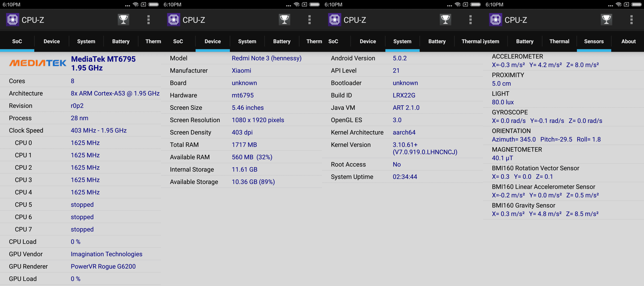Tap the Clock Speed value 403 MHz - 1.95 GHz
Viewport: 644px width, 286px height.
coord(99,130)
